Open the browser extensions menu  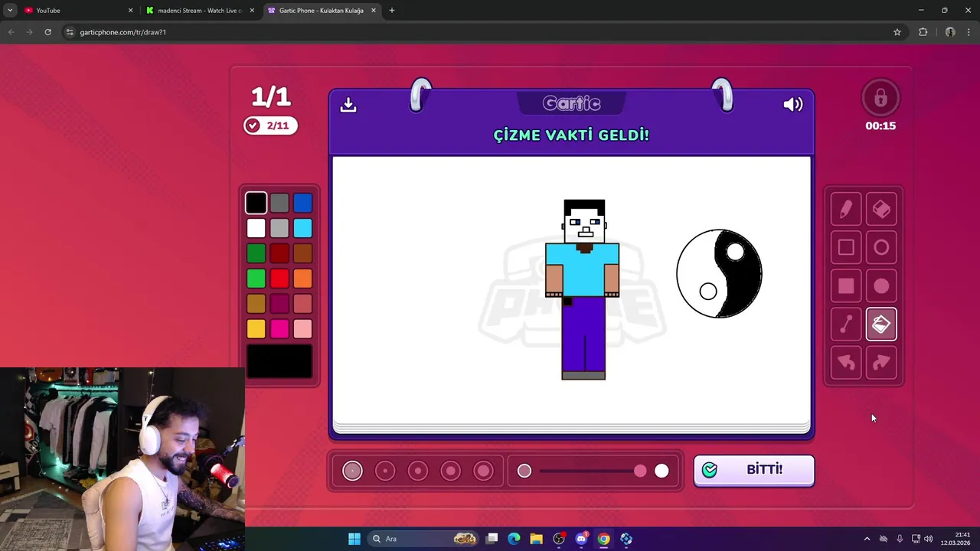pos(923,32)
